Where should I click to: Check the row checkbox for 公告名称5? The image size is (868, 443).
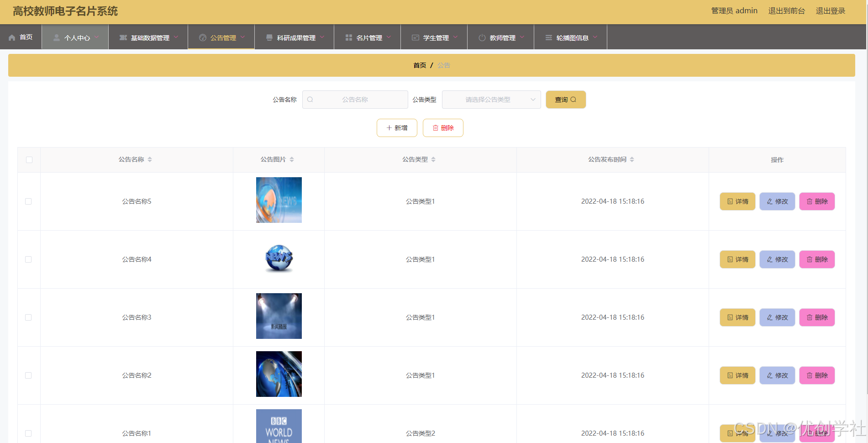(x=28, y=201)
